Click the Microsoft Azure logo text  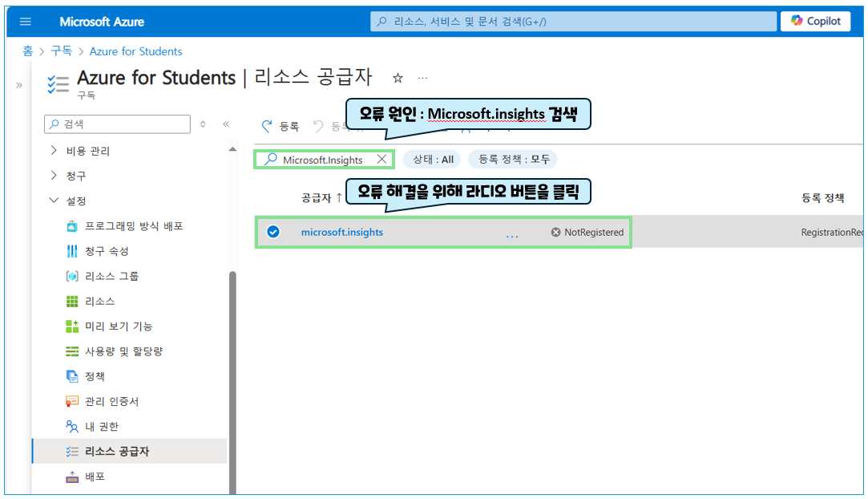[102, 22]
